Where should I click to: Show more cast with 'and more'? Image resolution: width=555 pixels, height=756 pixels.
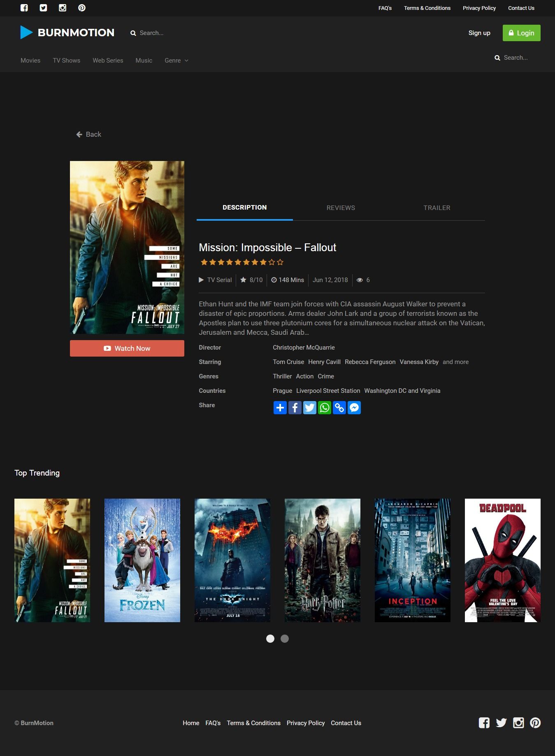(455, 362)
